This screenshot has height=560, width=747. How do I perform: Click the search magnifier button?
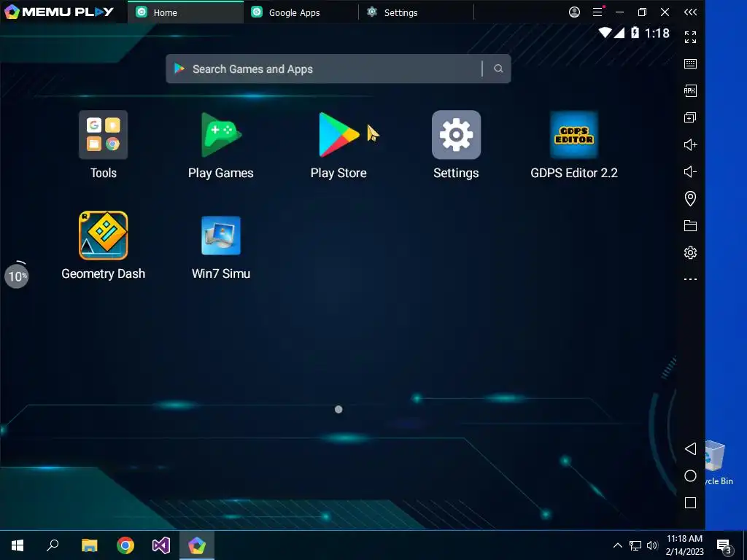click(x=498, y=69)
